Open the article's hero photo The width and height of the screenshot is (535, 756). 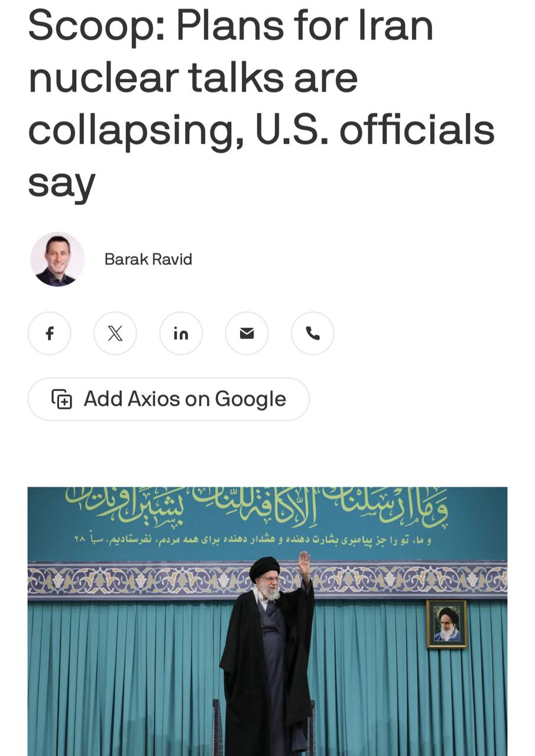(267, 621)
